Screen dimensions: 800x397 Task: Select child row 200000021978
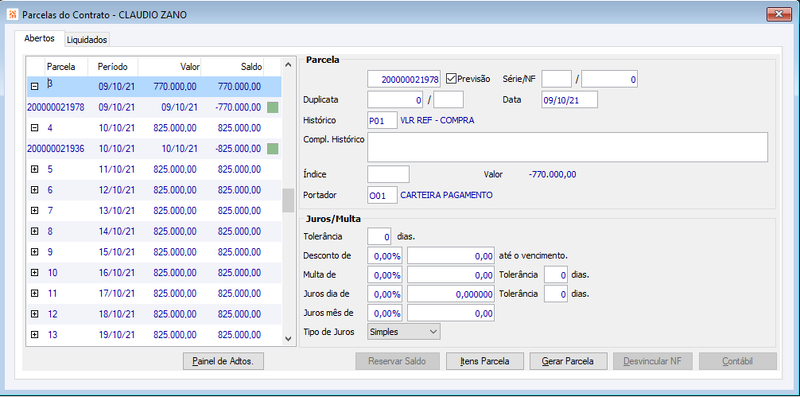point(154,107)
